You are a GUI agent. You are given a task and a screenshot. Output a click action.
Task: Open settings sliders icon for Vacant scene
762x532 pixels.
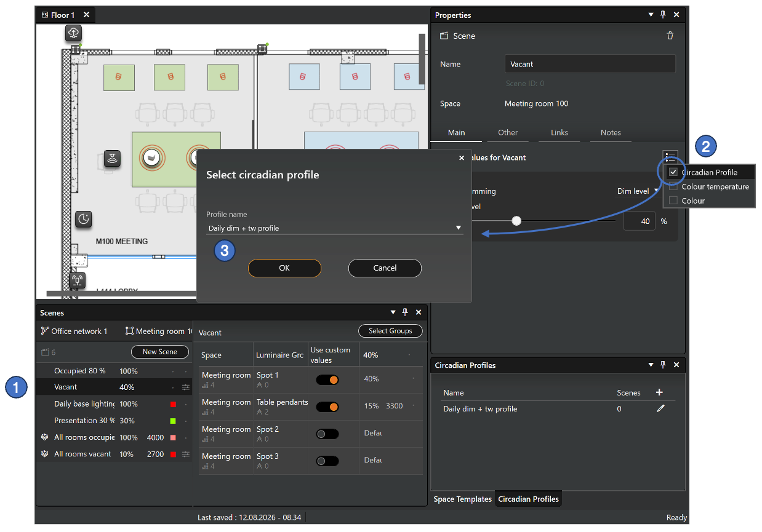(186, 387)
